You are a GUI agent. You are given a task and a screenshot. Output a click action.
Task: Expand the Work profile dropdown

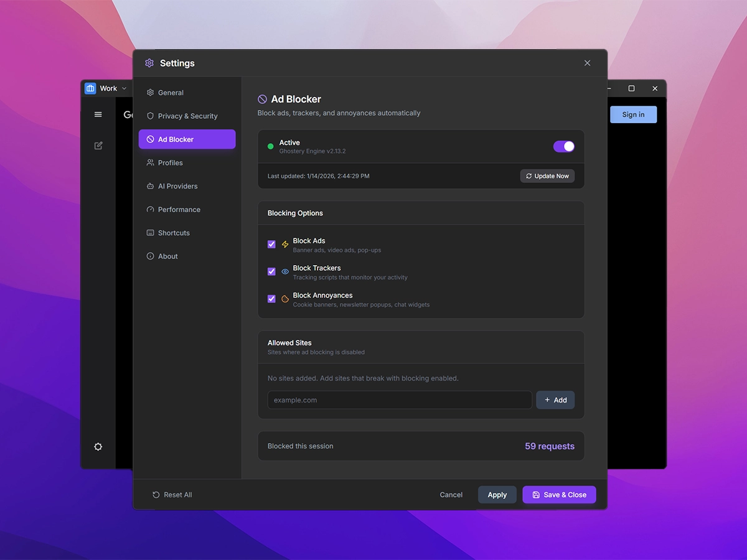click(124, 88)
